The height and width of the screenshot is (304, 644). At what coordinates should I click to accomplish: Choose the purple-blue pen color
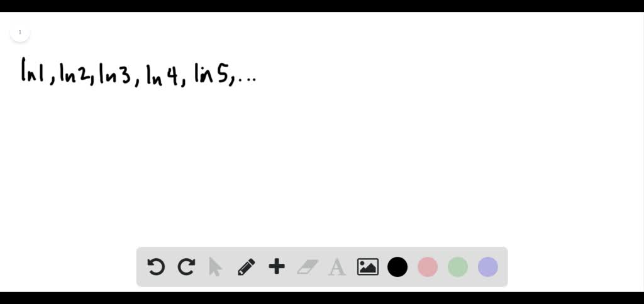click(x=488, y=267)
